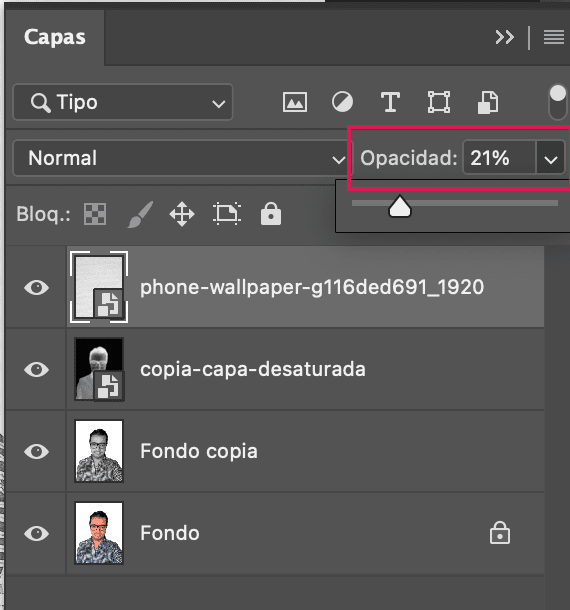Filter layers by adjustment layer icon

[342, 102]
